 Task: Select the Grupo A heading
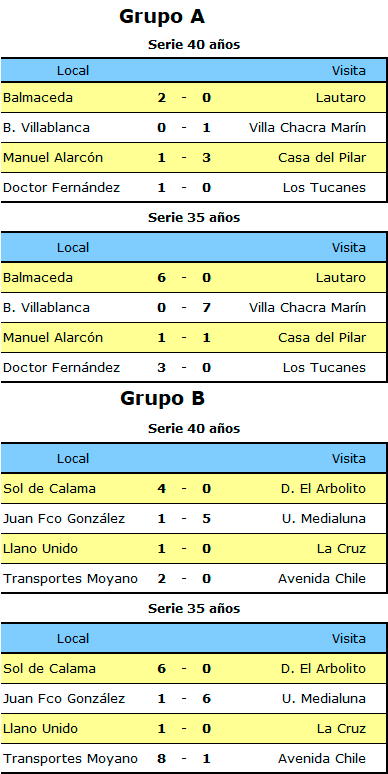click(162, 17)
